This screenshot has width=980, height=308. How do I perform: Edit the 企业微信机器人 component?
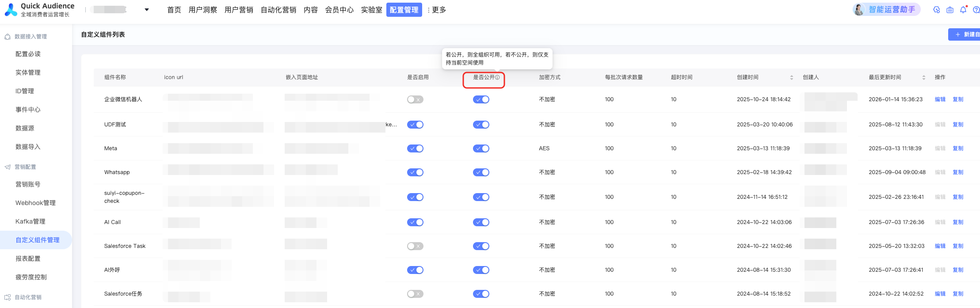(x=940, y=99)
